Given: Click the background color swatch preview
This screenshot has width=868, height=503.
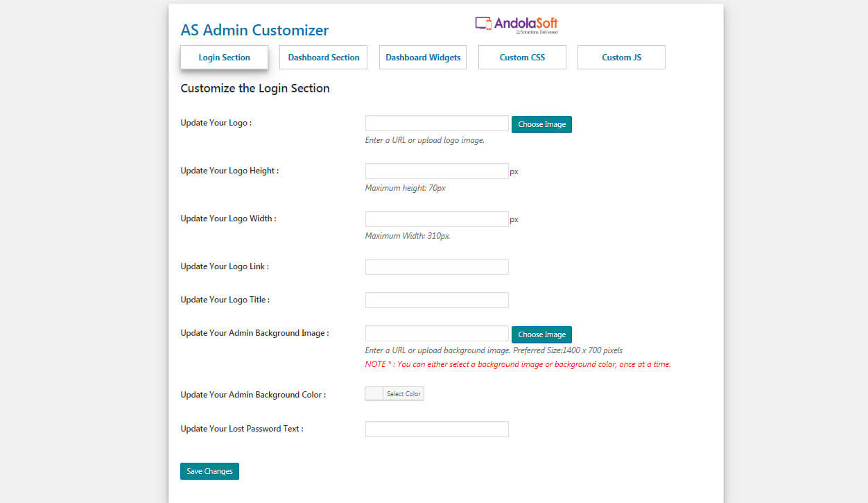Looking at the screenshot, I should (x=374, y=394).
